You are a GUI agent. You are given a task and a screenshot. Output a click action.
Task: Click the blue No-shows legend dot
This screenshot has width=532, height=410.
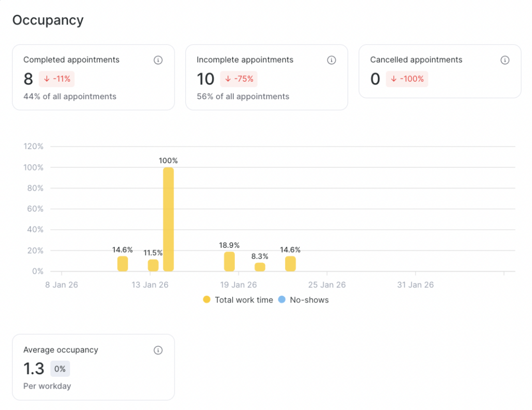[x=282, y=300]
